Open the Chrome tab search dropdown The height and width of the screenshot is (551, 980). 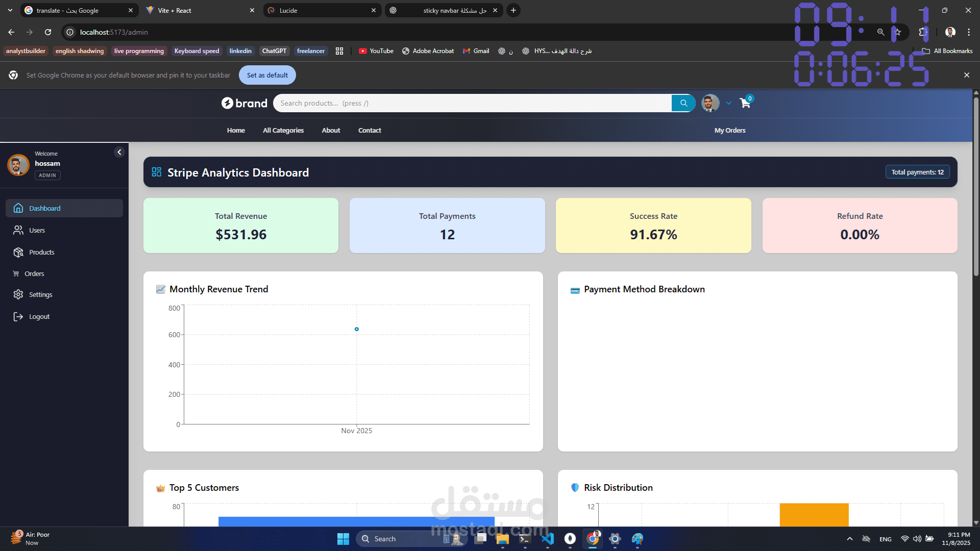(x=10, y=10)
